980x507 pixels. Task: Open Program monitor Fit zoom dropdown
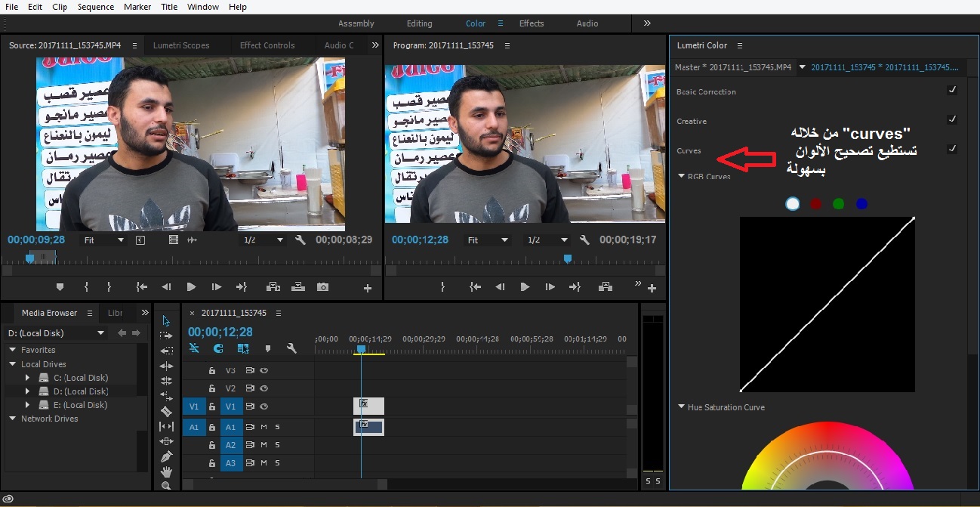pyautogui.click(x=488, y=240)
